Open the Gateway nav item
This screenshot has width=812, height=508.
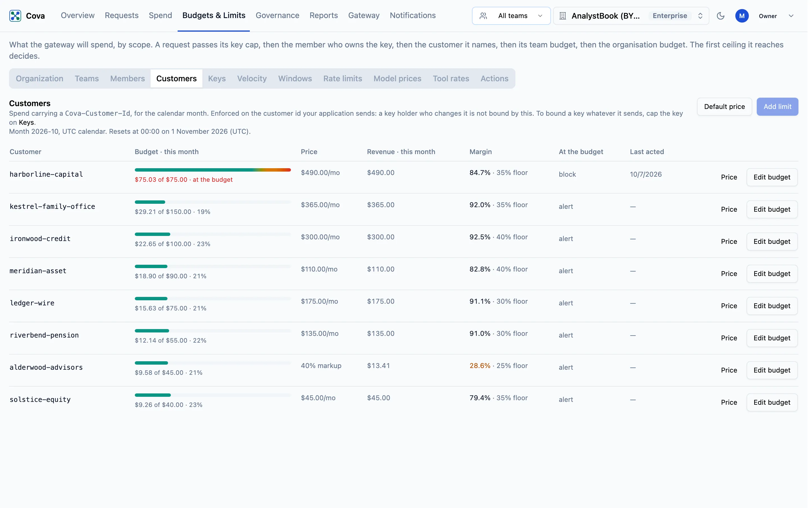click(x=364, y=16)
